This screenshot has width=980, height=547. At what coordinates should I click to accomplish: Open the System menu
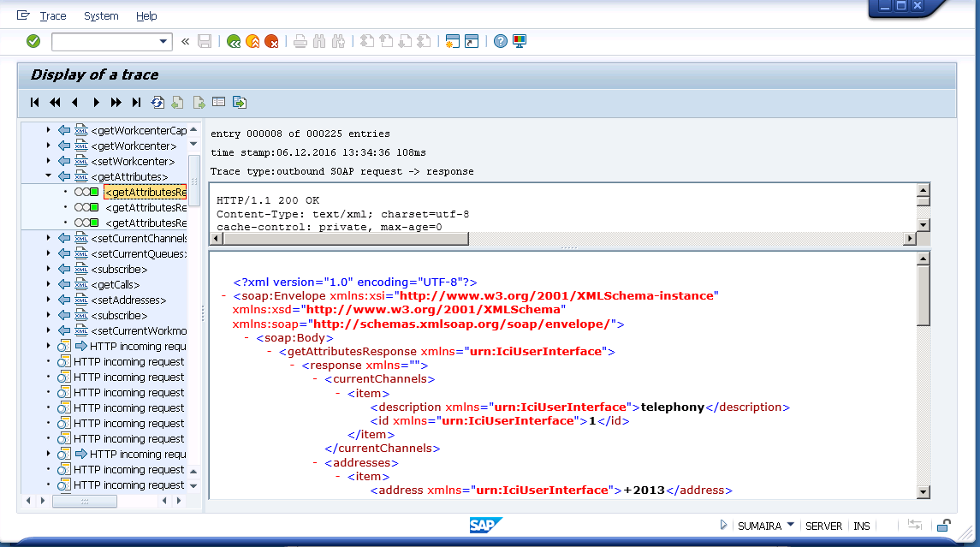point(100,15)
